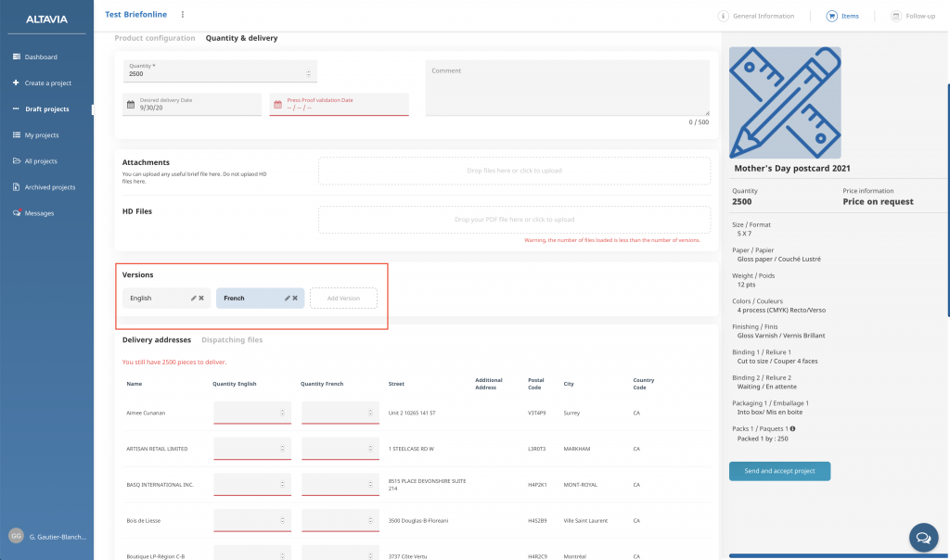Click the HD Files PDF upload drop zone
Image resolution: width=950 pixels, height=560 pixels.
[514, 220]
